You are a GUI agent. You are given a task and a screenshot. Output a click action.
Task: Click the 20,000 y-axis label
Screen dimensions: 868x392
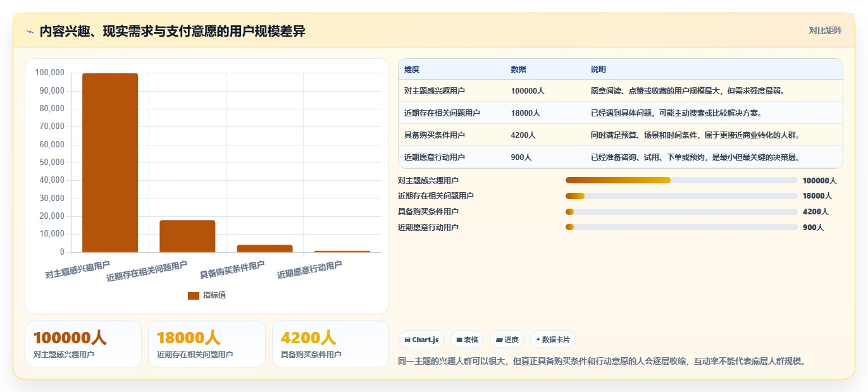52,216
